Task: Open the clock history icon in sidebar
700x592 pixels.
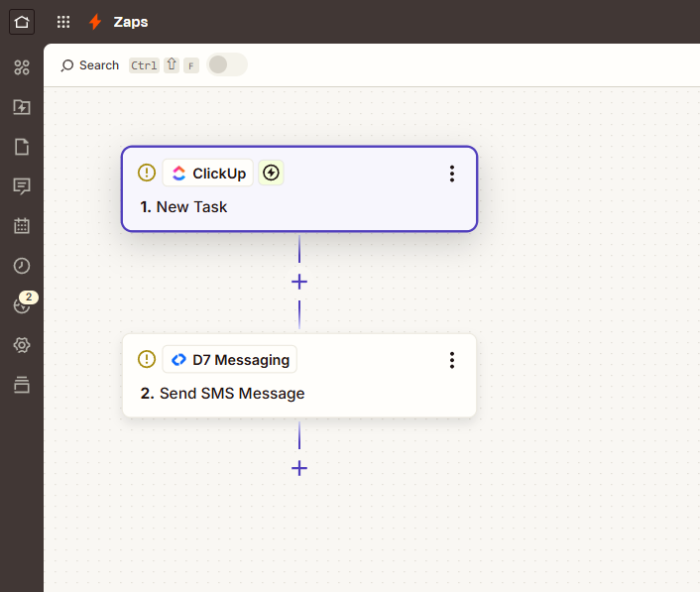Action: click(x=22, y=266)
